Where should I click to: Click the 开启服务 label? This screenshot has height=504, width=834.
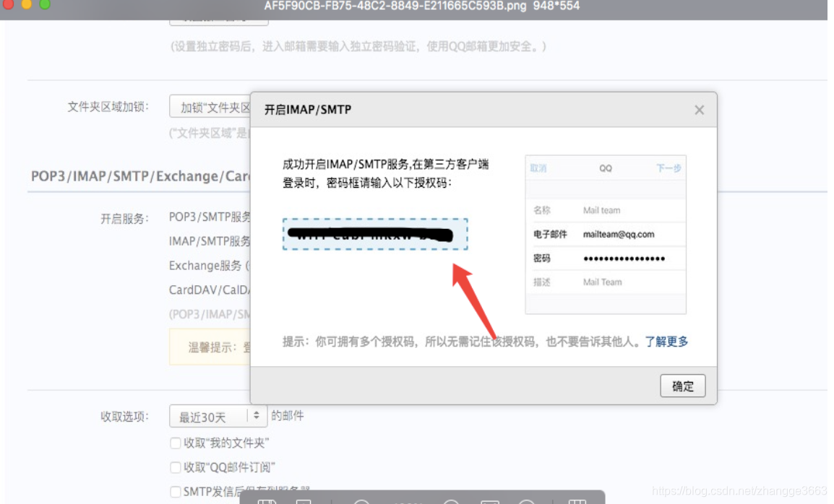(124, 219)
